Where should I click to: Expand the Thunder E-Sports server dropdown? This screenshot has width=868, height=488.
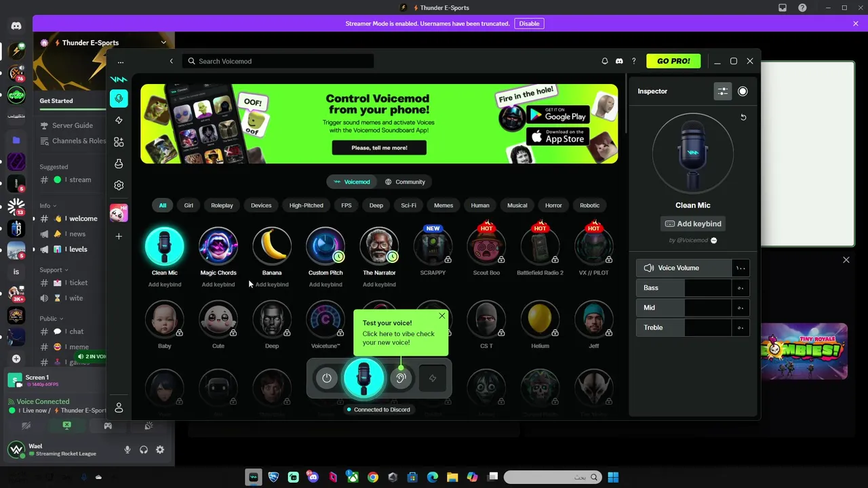[163, 42]
